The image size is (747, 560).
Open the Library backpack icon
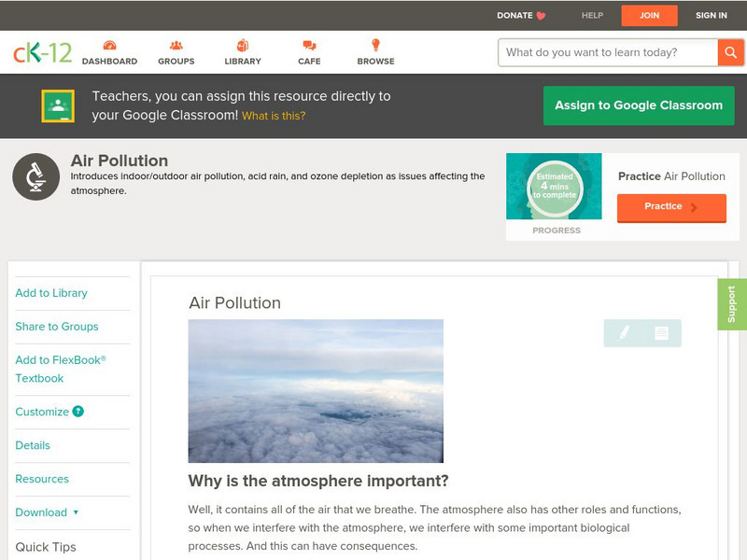click(243, 45)
